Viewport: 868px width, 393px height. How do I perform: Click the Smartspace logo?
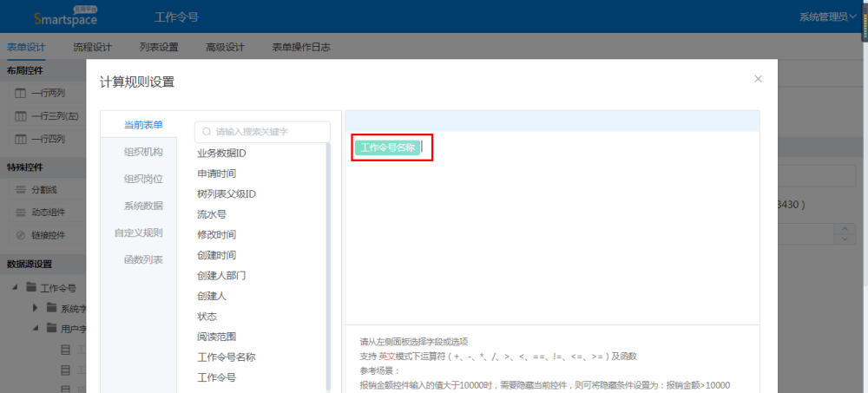65,16
